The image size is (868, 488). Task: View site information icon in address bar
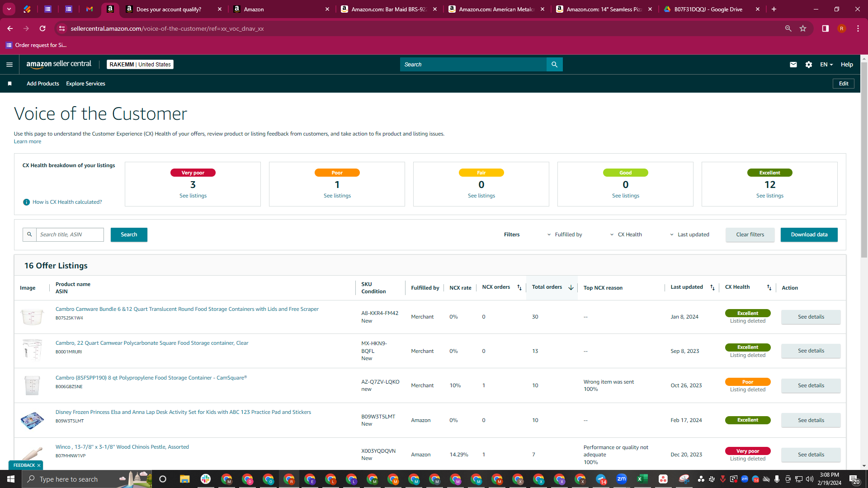62,28
